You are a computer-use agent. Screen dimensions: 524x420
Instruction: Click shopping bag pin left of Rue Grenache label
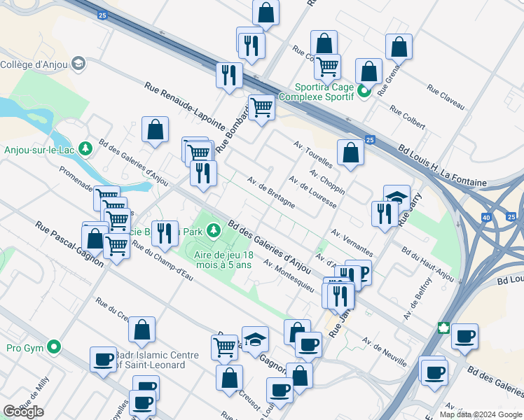coord(368,73)
